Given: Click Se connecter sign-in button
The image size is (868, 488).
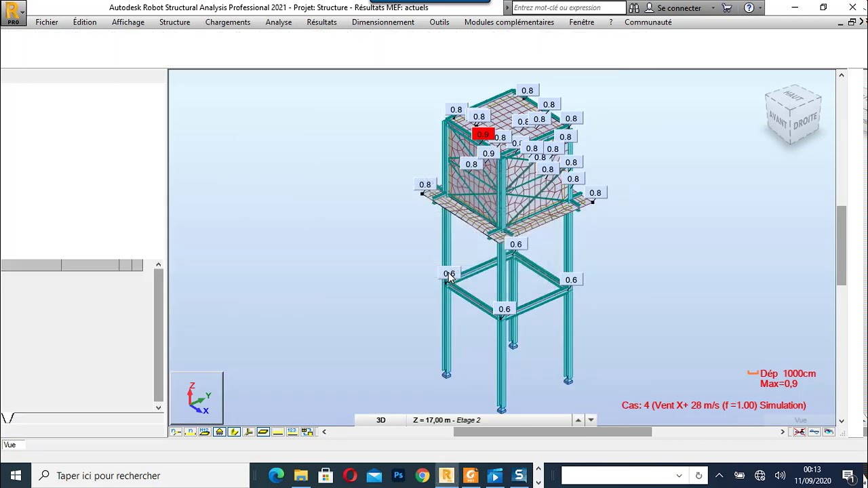Looking at the screenshot, I should (x=673, y=7).
